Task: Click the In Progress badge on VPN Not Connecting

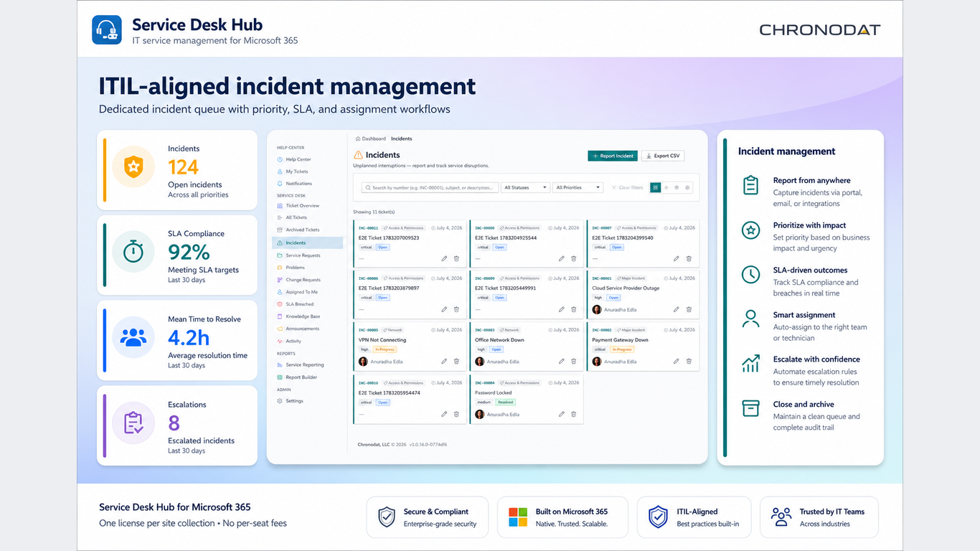Action: (x=383, y=350)
